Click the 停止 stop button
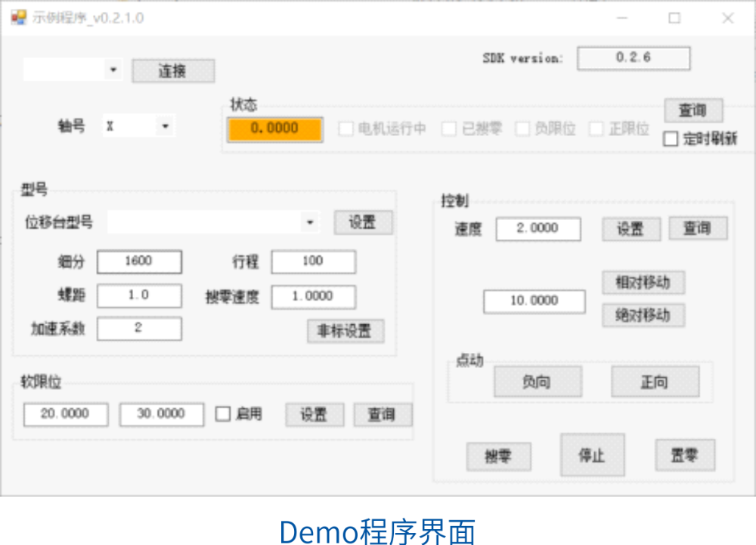 pos(592,454)
